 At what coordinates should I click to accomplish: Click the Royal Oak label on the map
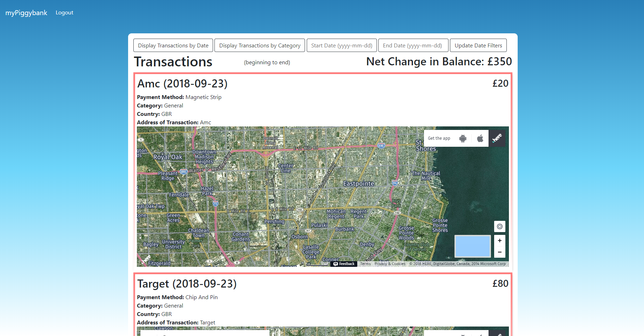[168, 157]
